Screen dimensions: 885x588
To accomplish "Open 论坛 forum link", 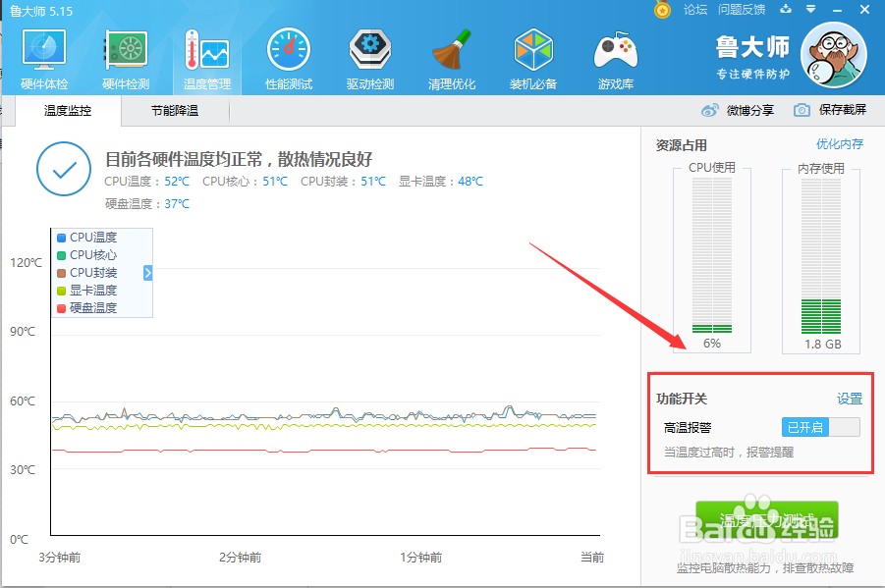I will (x=694, y=10).
